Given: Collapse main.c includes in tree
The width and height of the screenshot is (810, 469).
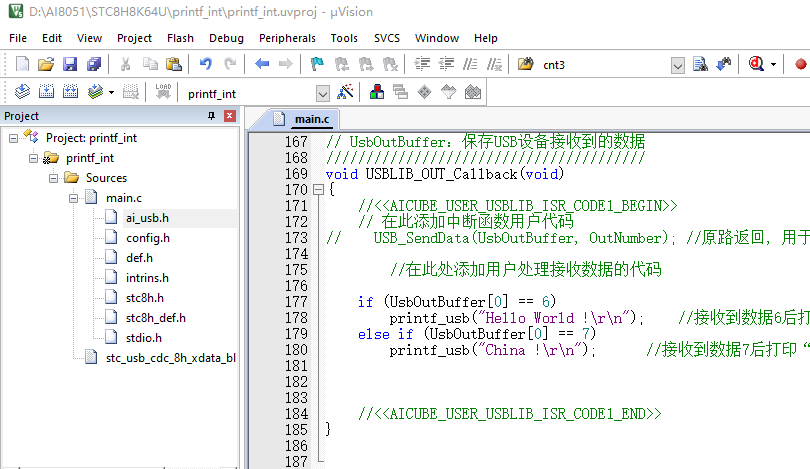Looking at the screenshot, I should coord(73,198).
